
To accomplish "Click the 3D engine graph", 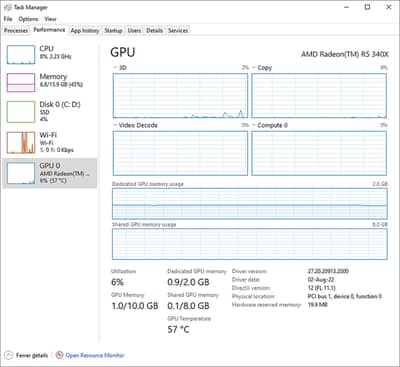I will (180, 96).
